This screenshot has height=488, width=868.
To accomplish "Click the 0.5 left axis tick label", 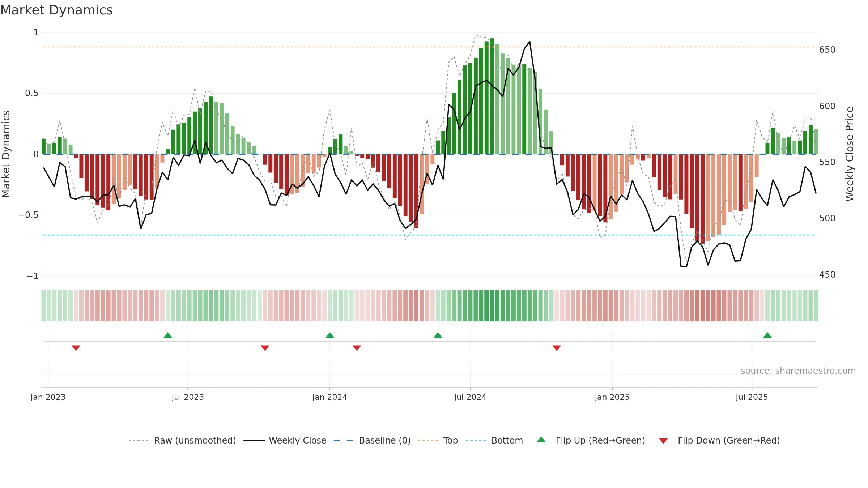I will (x=32, y=93).
